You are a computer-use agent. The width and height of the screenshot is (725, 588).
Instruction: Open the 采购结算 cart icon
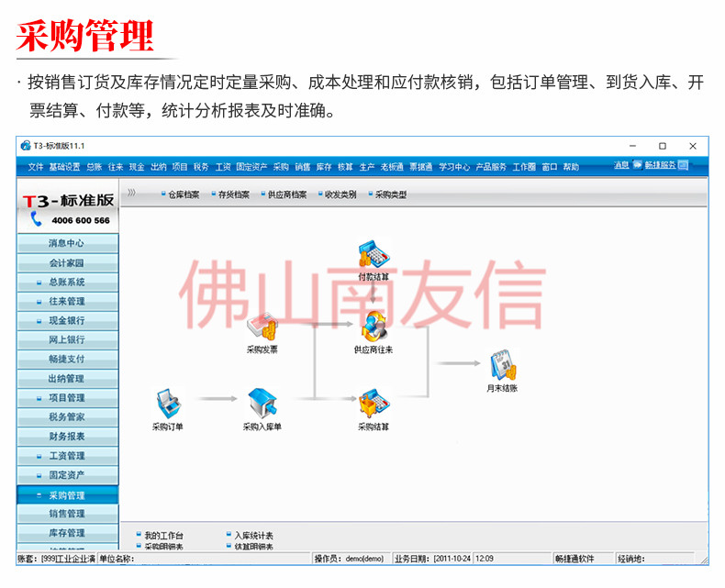coord(374,404)
